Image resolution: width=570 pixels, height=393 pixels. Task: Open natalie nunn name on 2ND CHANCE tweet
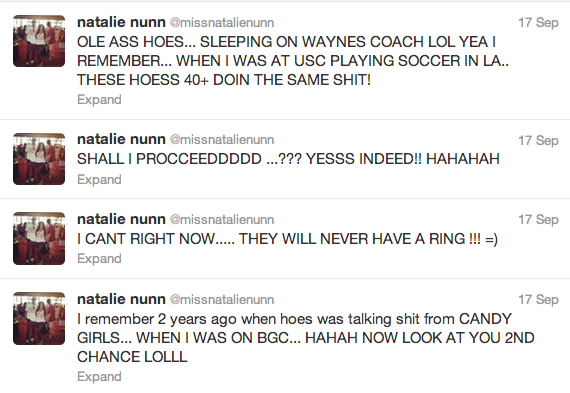pyautogui.click(x=121, y=299)
